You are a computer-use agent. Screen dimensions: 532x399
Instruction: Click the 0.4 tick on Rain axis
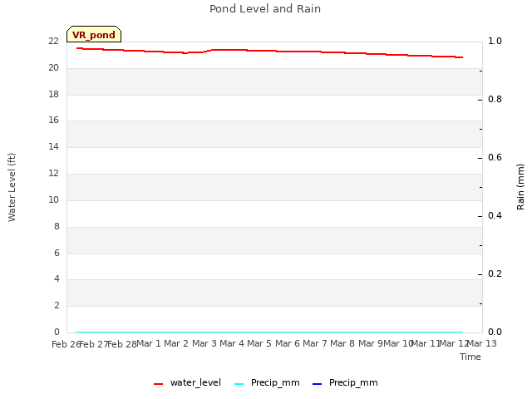(495, 216)
